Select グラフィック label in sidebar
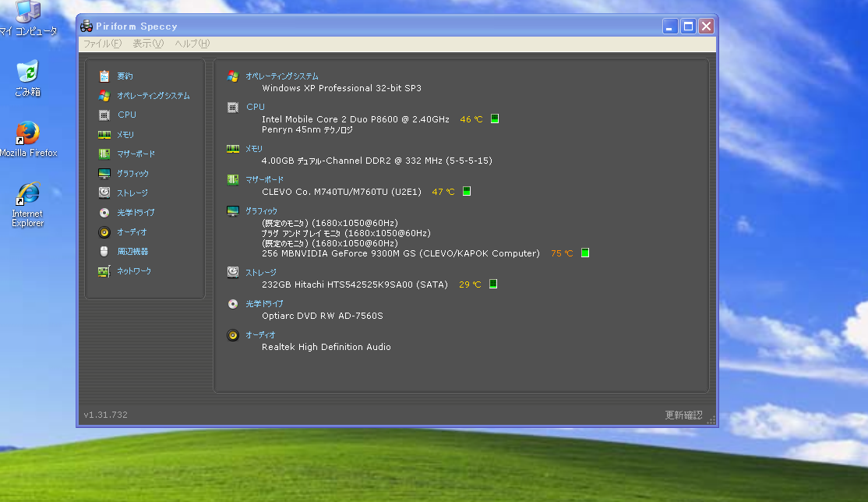Screen dimensions: 868x502 pos(132,173)
